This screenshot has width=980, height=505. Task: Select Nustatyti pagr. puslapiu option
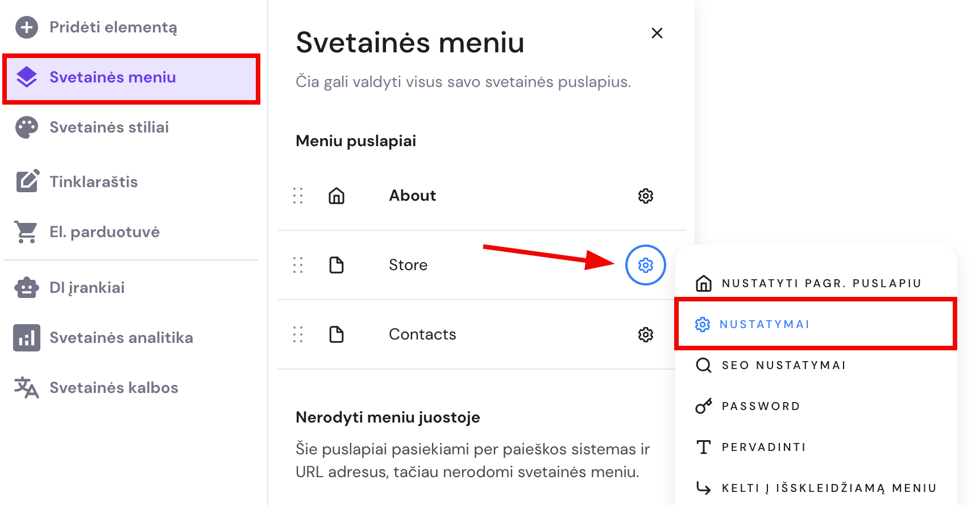(820, 283)
